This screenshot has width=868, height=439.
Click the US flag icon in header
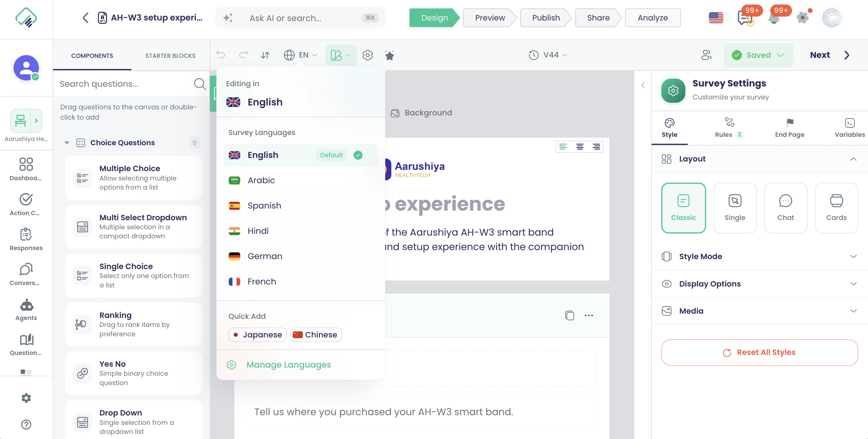(x=716, y=17)
